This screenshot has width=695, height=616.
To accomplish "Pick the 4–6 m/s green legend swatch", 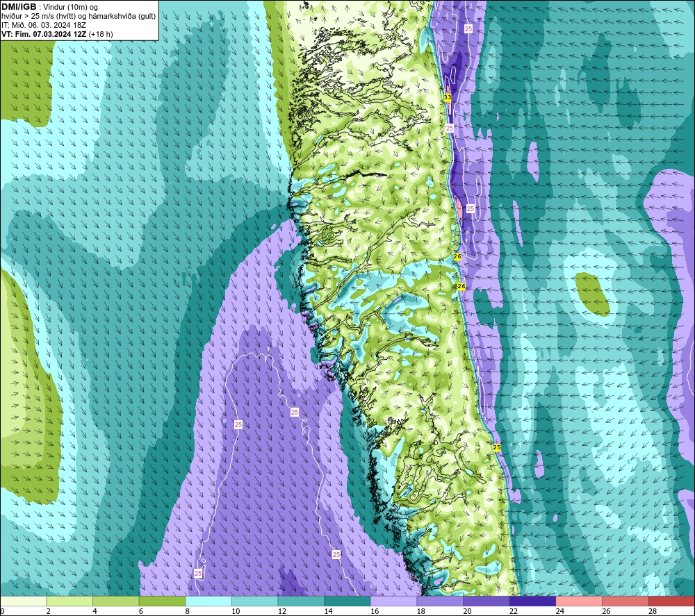I will pos(115,601).
